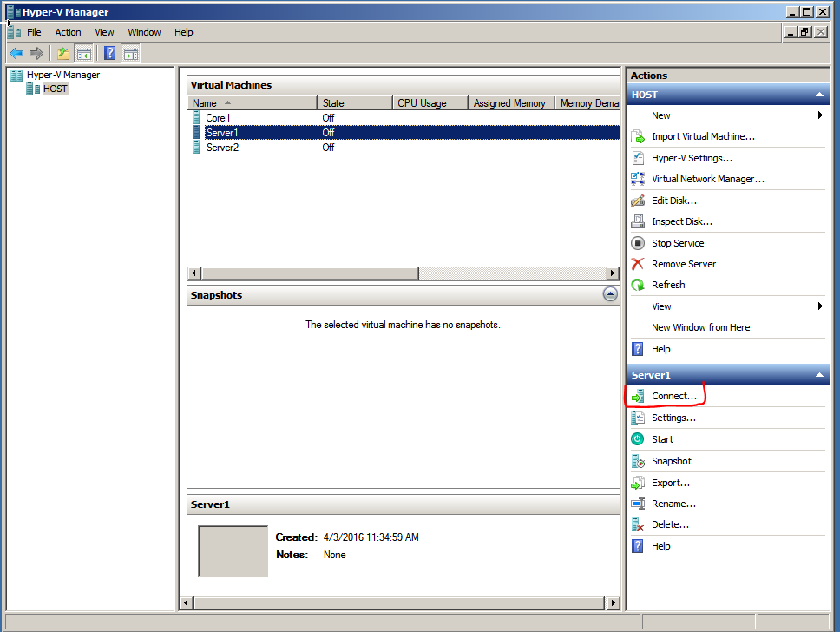The image size is (840, 632).
Task: Click the Virtual Network Manager icon
Action: (638, 179)
